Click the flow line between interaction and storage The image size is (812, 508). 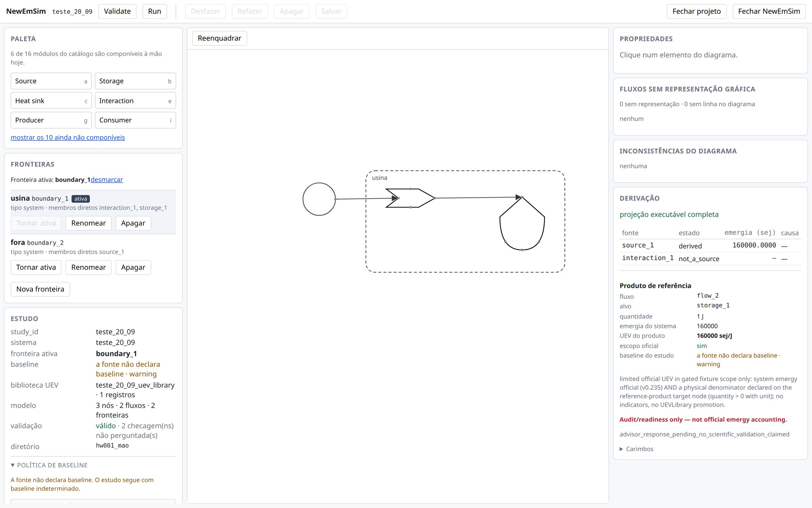pyautogui.click(x=478, y=197)
